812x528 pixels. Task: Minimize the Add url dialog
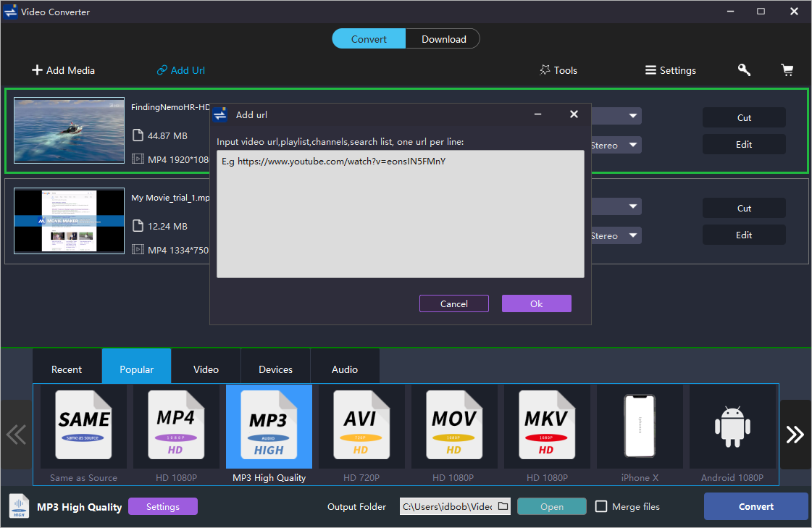538,114
